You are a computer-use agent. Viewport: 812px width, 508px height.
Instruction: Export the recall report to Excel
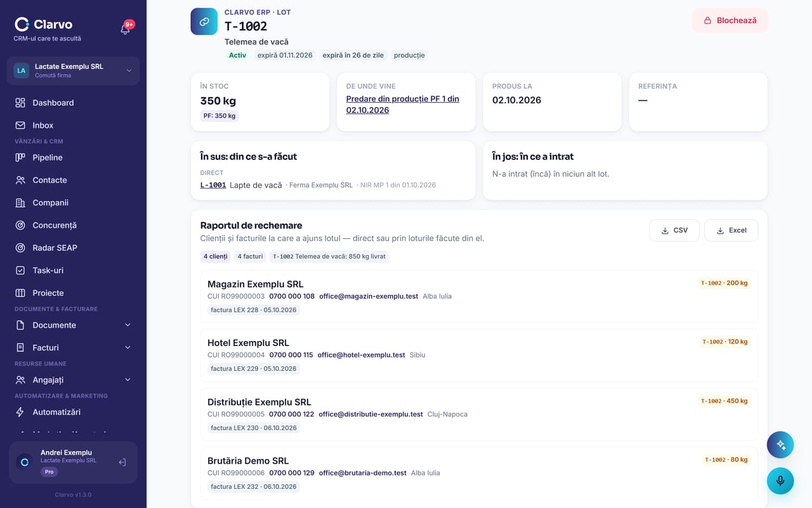coord(731,231)
